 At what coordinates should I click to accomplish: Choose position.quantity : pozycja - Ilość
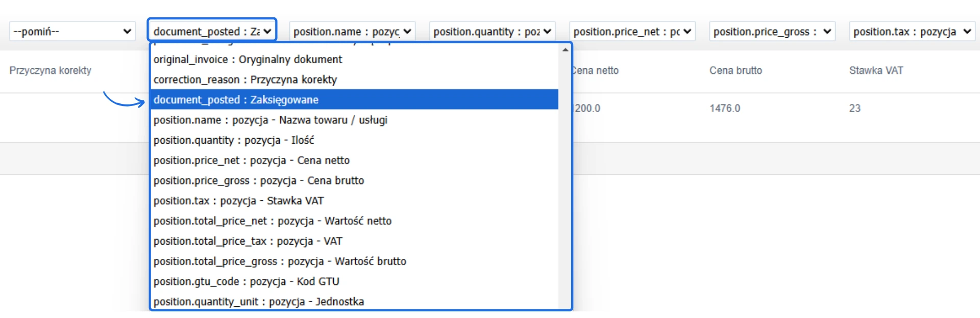(234, 140)
